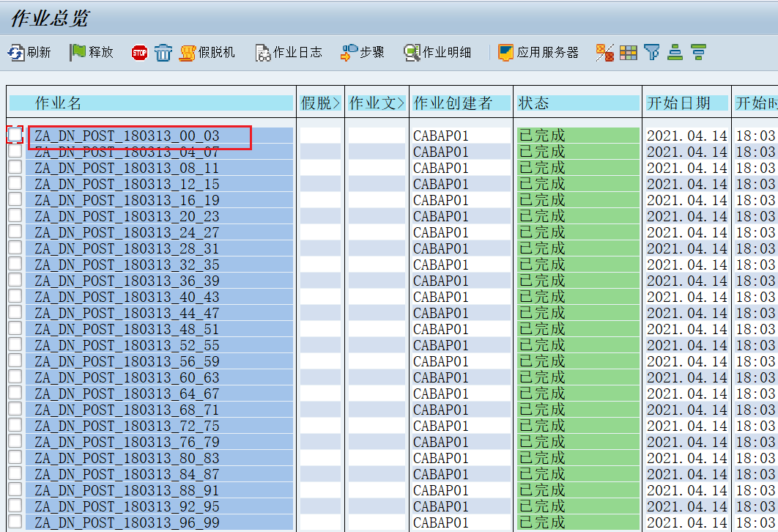Click the 开始时 start time column header
The width and height of the screenshot is (778, 532).
tap(756, 103)
